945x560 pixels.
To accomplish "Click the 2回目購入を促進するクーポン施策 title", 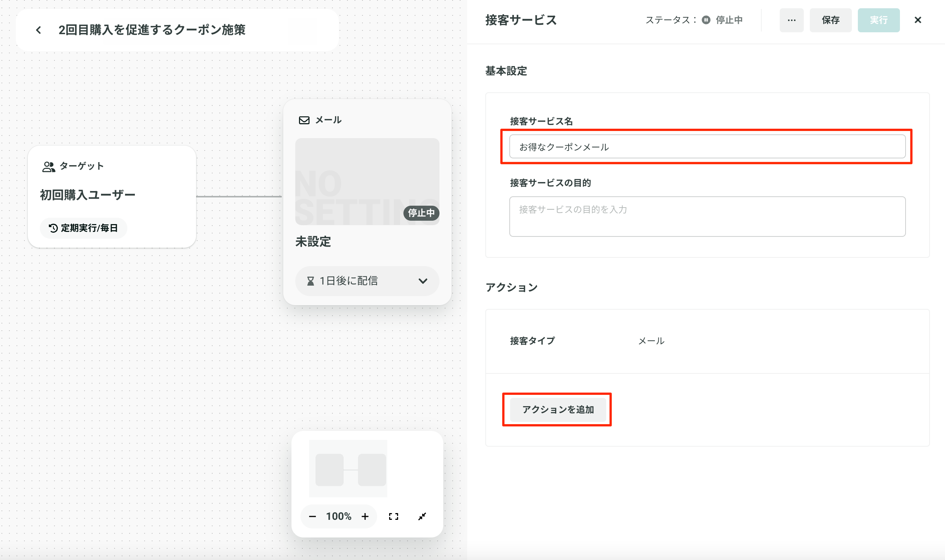I will 152,30.
